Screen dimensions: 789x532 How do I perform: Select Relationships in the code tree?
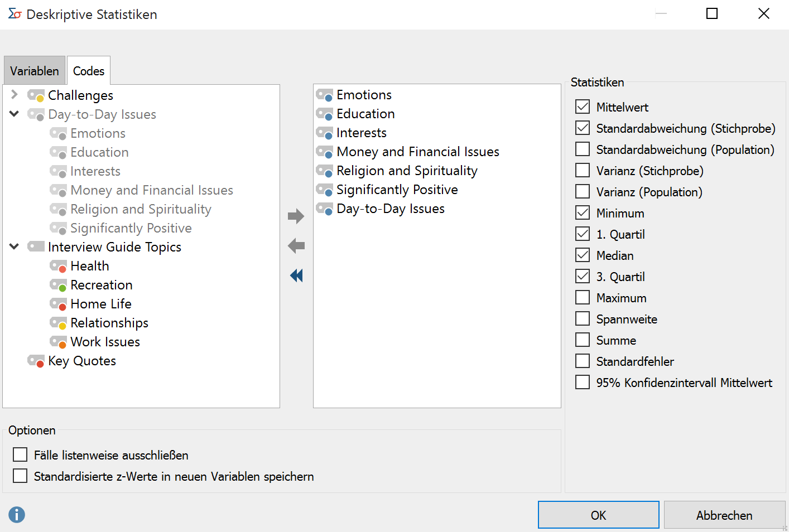109,323
